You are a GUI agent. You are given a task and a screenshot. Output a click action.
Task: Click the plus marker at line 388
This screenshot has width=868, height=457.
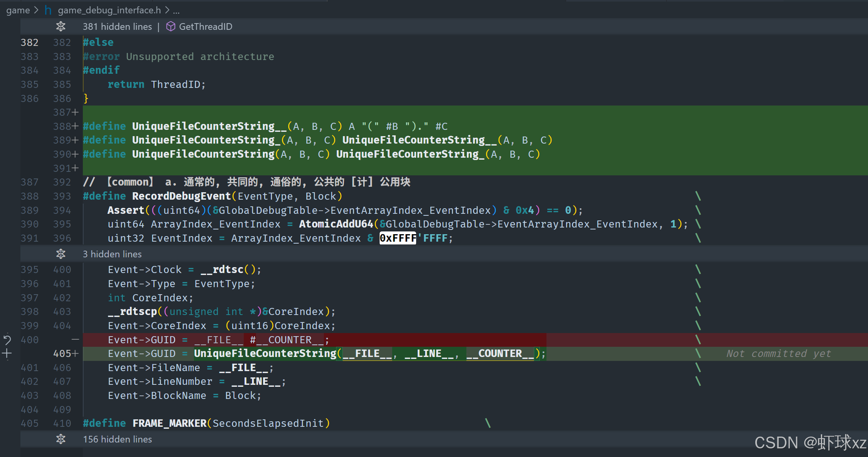(x=75, y=126)
